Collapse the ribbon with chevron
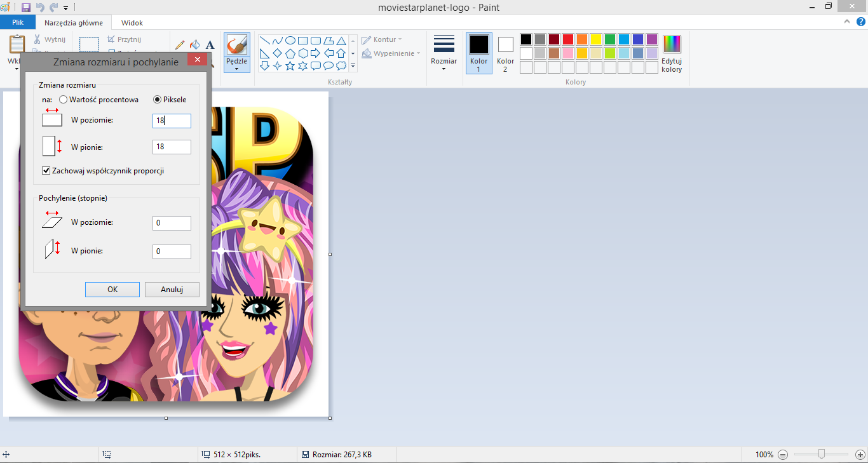Viewport: 868px width, 463px height. 846,22
